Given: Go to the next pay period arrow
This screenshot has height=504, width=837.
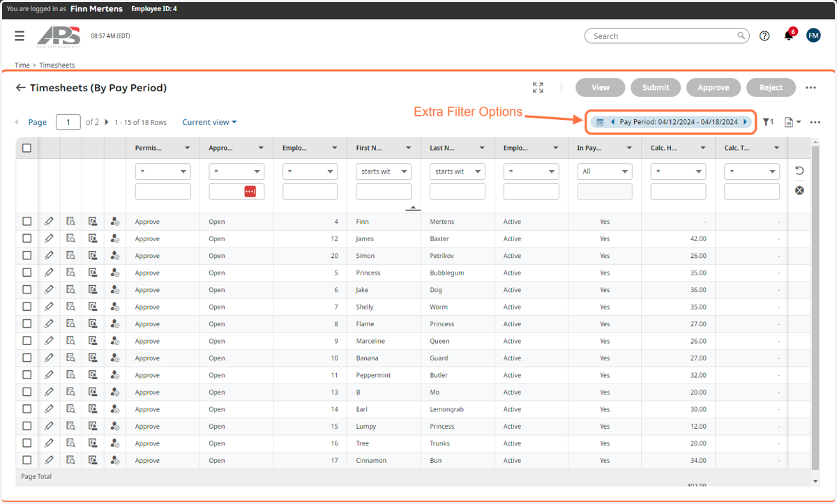Looking at the screenshot, I should 745,122.
